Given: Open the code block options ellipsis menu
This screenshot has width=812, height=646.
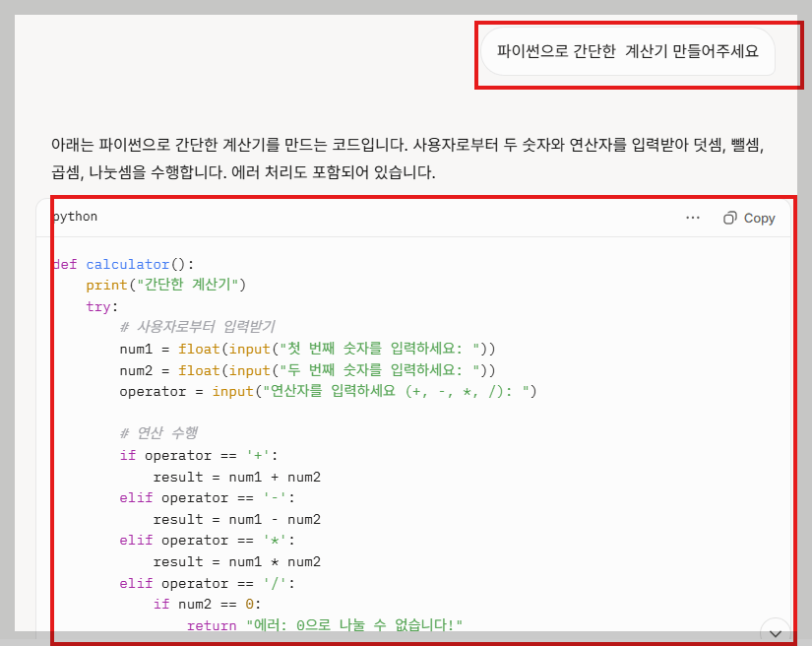Looking at the screenshot, I should 693,218.
